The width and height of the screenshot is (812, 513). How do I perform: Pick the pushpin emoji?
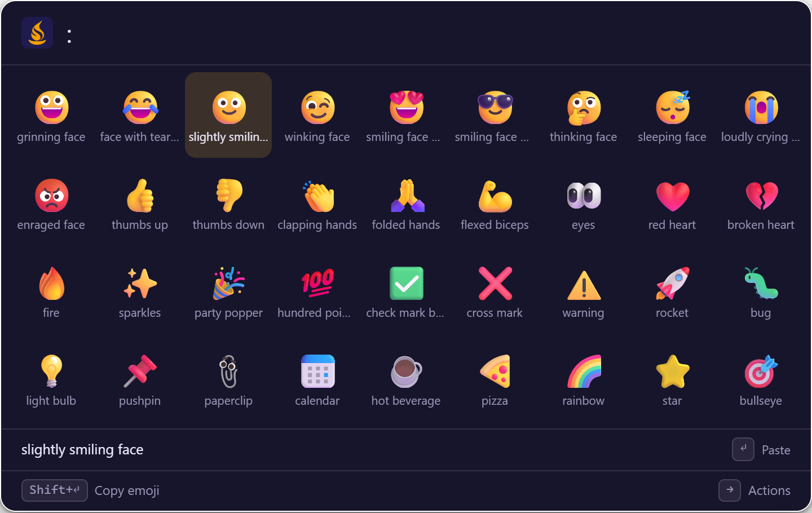pos(140,379)
